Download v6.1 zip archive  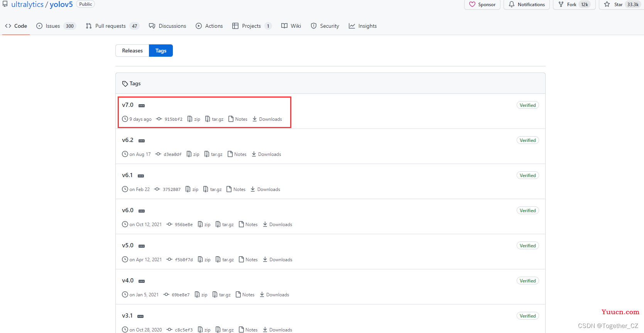(192, 189)
